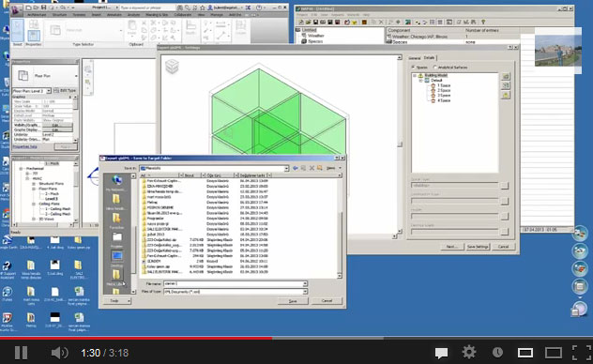Open the Revit application menu button

point(16,9)
